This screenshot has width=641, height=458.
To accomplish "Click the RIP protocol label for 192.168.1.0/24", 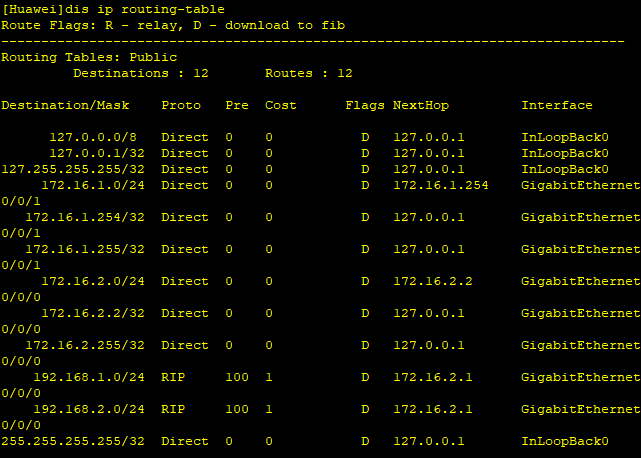I will pos(173,377).
